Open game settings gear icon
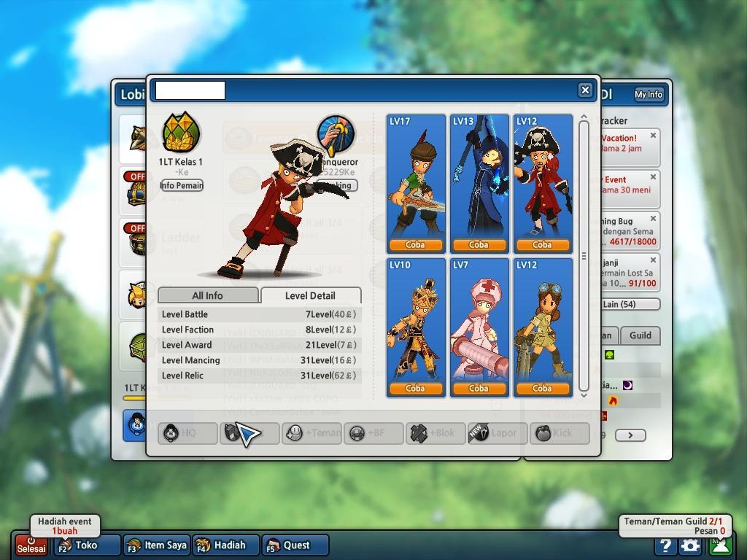Screen dimensions: 747x560 (690, 545)
